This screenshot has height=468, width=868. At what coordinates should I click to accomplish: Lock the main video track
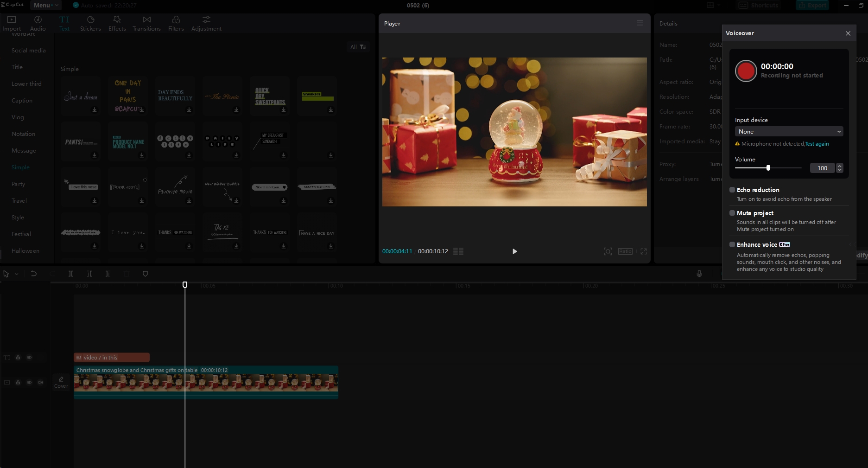pos(18,383)
